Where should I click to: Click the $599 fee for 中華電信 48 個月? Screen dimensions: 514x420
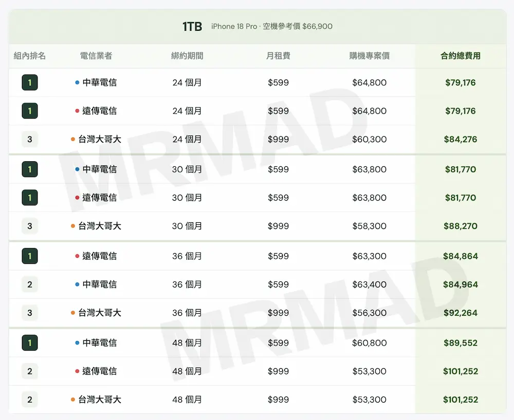[278, 343]
